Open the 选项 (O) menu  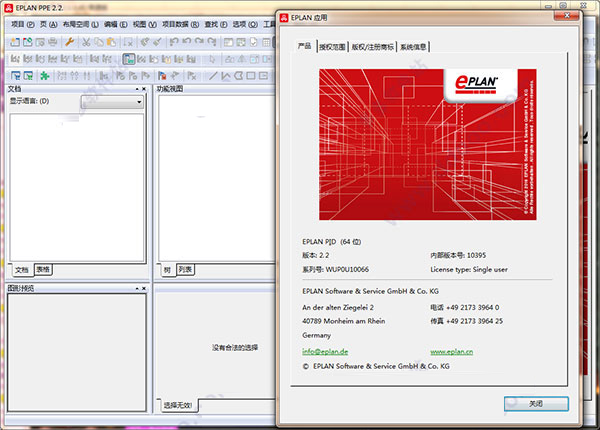[245, 24]
